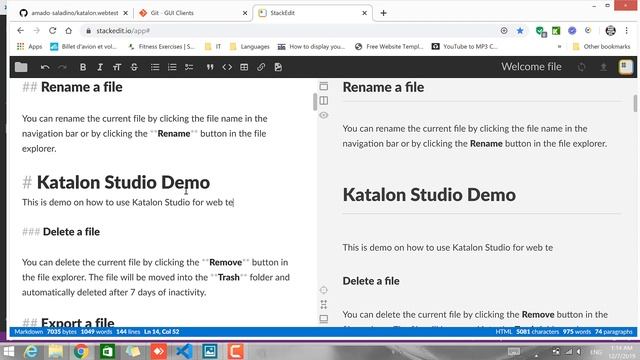Screen dimensions: 640x360
Task: Toggle italic formatting
Action: coord(100,67)
